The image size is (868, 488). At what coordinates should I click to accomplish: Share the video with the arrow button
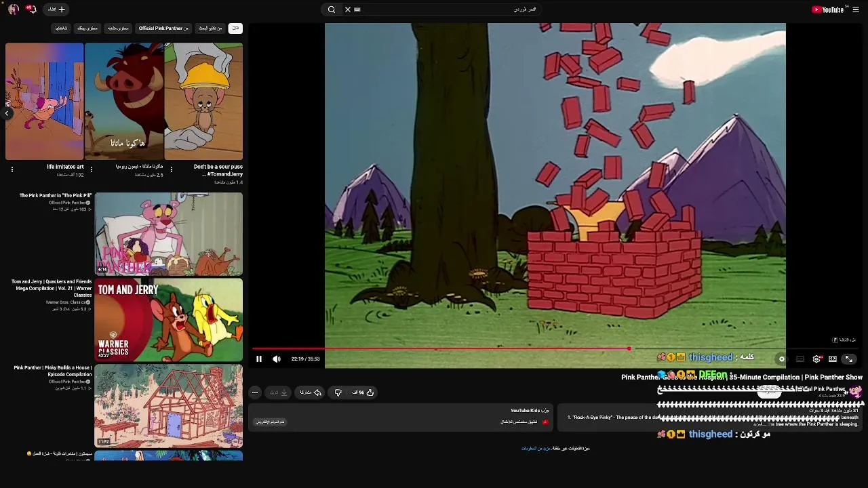click(x=311, y=392)
